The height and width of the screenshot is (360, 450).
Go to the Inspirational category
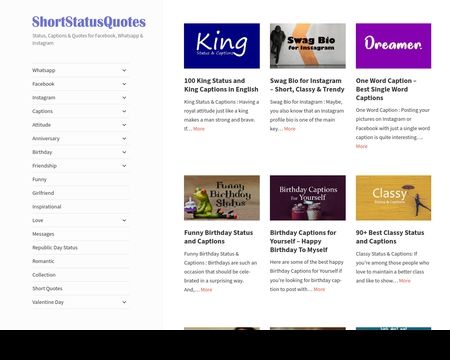(47, 207)
